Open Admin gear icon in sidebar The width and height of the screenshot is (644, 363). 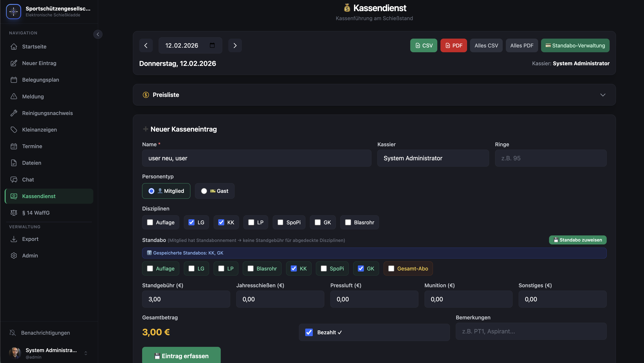click(x=14, y=255)
